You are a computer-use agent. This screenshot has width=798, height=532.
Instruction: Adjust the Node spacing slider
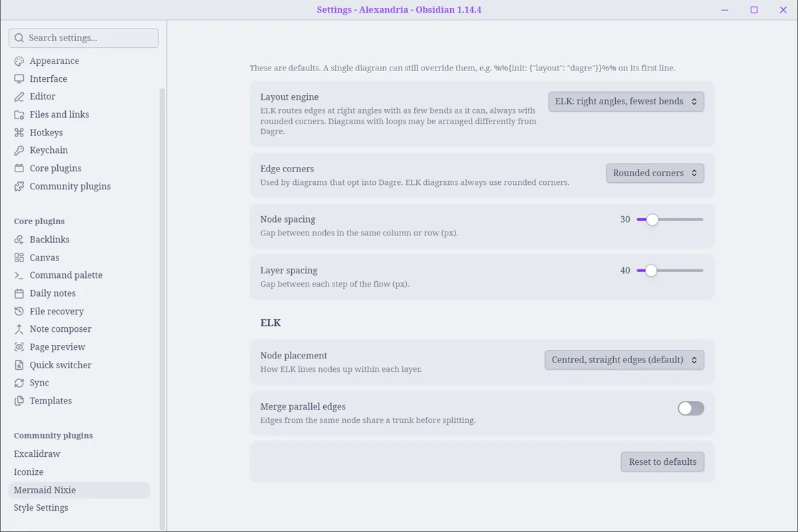pos(670,219)
